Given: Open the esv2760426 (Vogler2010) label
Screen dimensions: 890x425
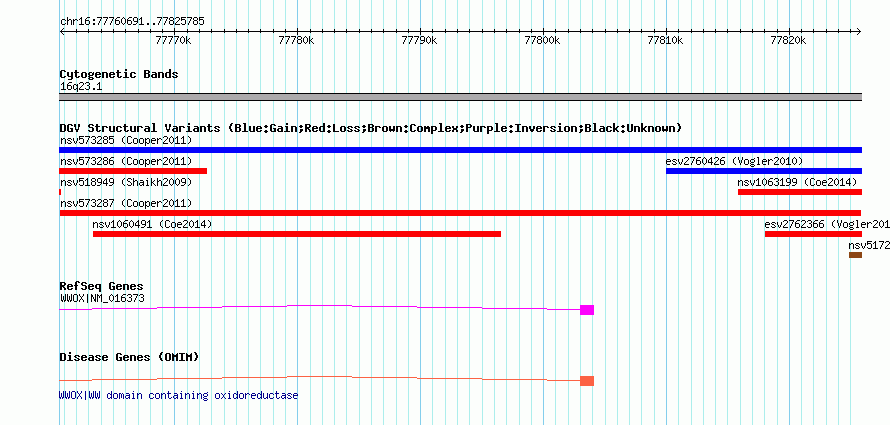Looking at the screenshot, I should [x=734, y=161].
